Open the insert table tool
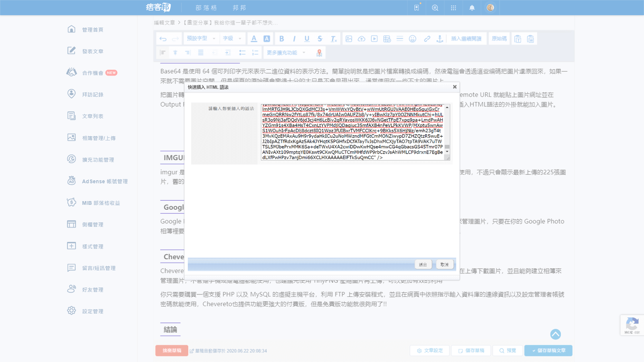Viewport: 644px width, 362px height. pyautogui.click(x=387, y=39)
